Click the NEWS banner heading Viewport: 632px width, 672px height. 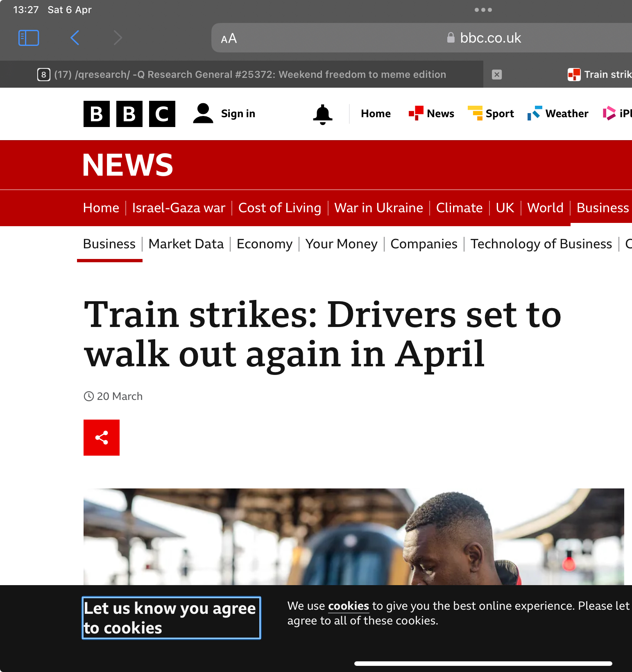pyautogui.click(x=128, y=165)
